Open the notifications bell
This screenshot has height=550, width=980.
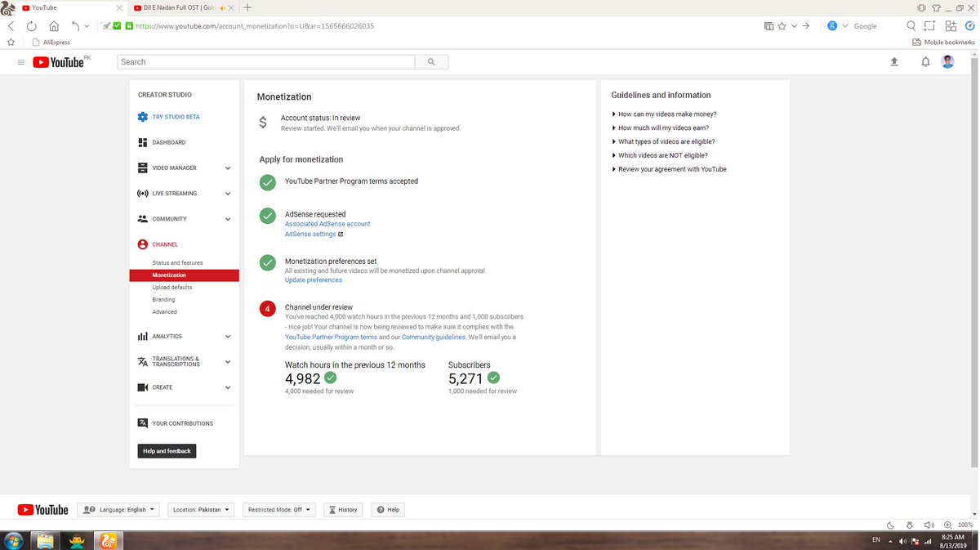tap(925, 62)
